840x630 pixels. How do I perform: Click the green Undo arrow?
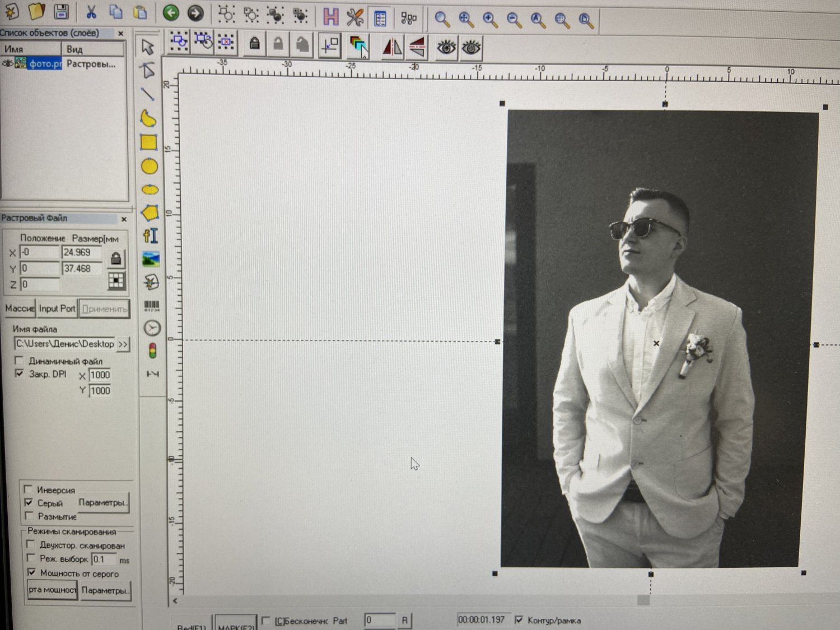[171, 13]
